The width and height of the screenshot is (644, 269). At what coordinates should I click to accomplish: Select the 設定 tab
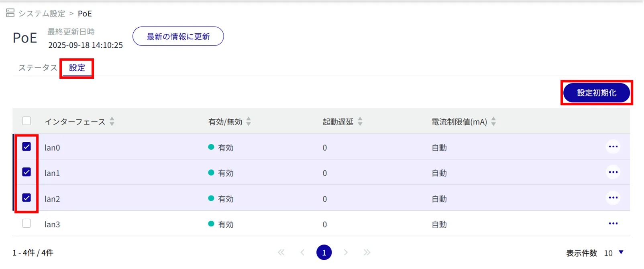tap(77, 68)
